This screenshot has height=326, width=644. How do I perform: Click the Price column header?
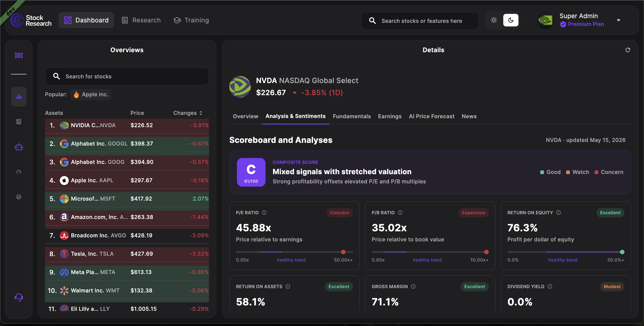point(137,113)
